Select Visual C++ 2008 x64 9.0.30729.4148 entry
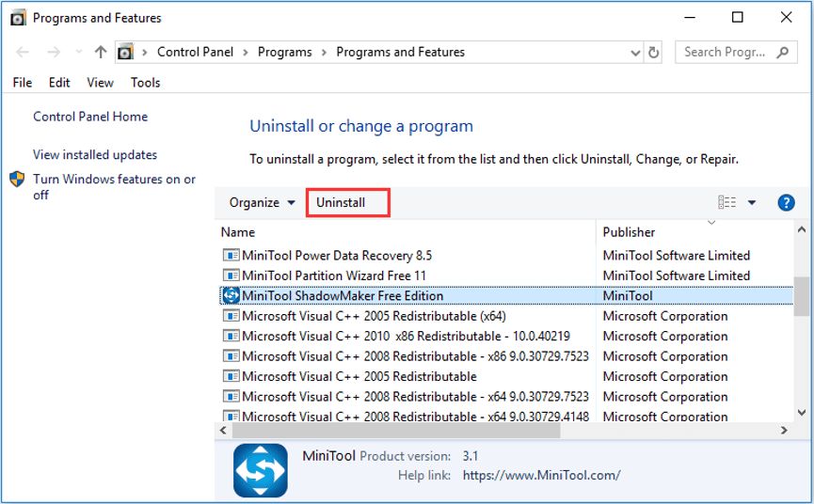Screen dimensions: 814x504 pyautogui.click(x=415, y=417)
